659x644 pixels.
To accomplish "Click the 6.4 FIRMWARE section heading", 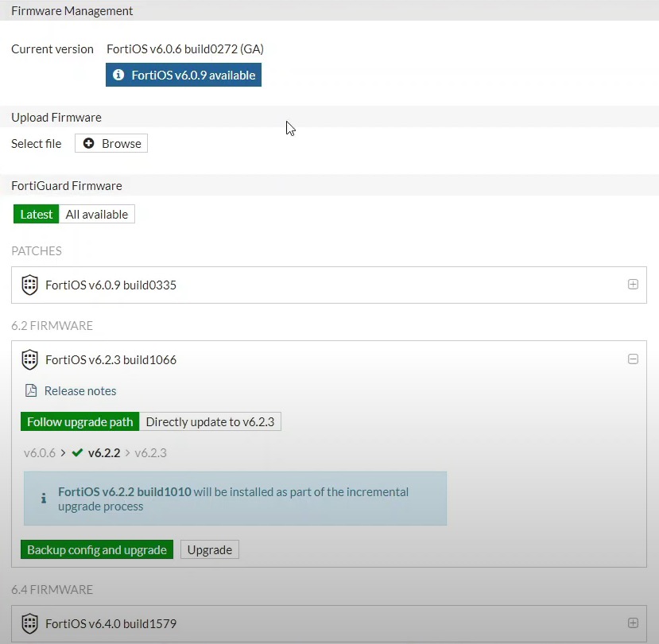I will coord(52,590).
